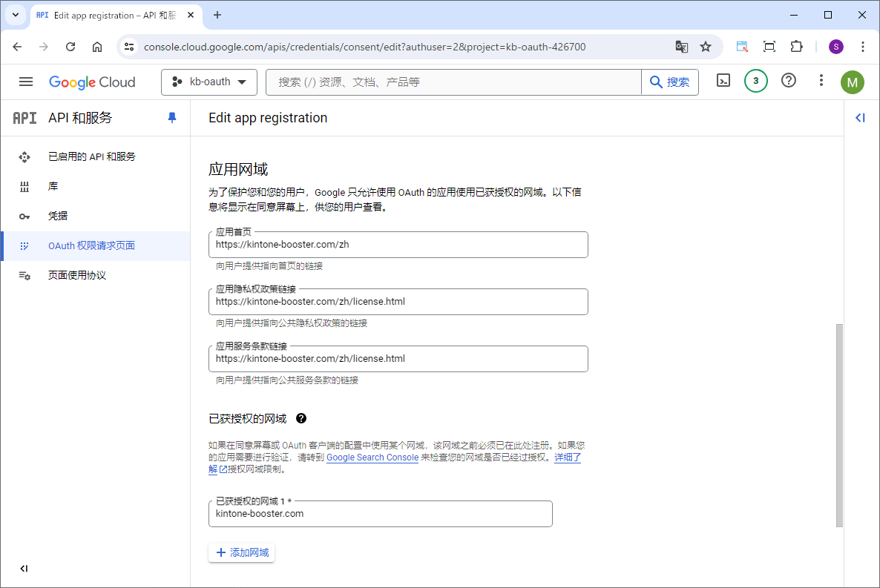
Task: Activate the Cloud Shell terminal icon
Action: coord(723,81)
